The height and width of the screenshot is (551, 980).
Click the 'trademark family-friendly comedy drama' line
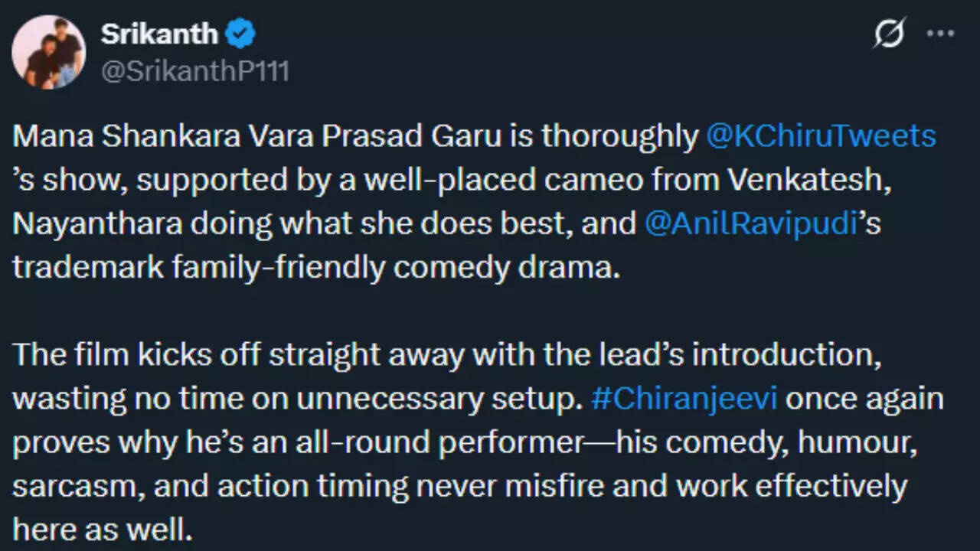coord(315,268)
